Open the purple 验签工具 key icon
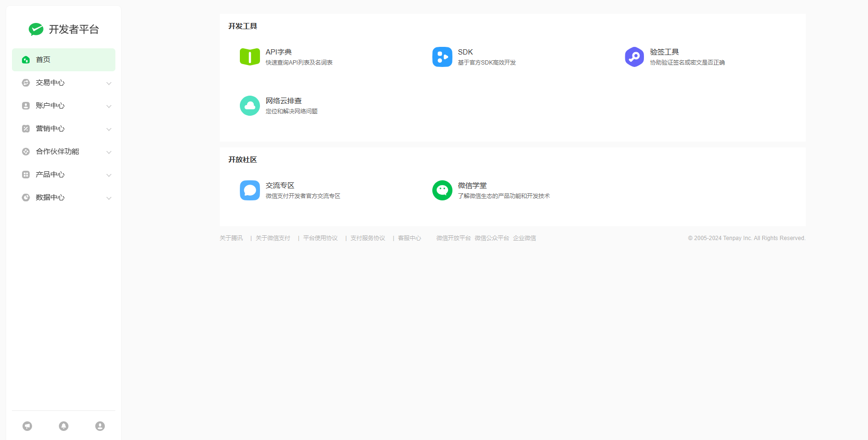Image resolution: width=868 pixels, height=440 pixels. coord(634,57)
